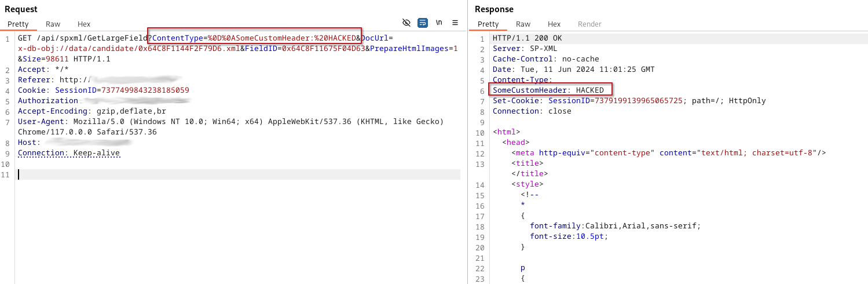Viewport: 868px width, 284px height.
Task: Switch to the response Hex tab
Action: [x=554, y=24]
